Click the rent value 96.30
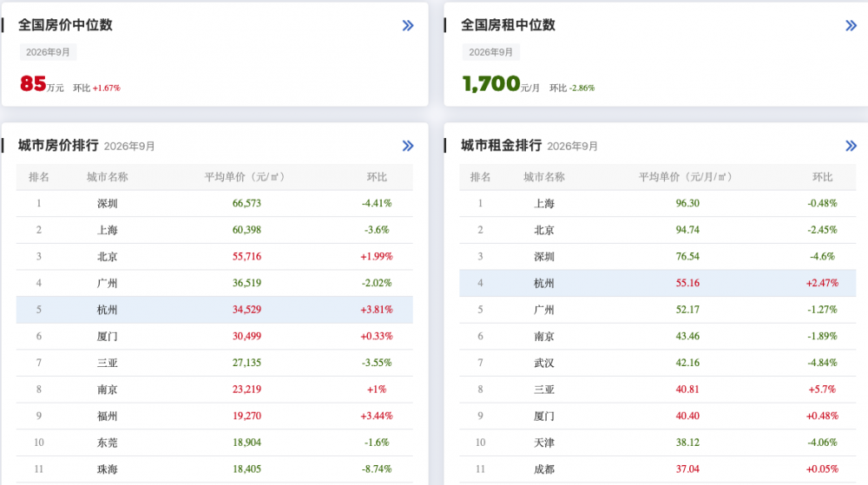The width and height of the screenshot is (868, 485). [687, 204]
